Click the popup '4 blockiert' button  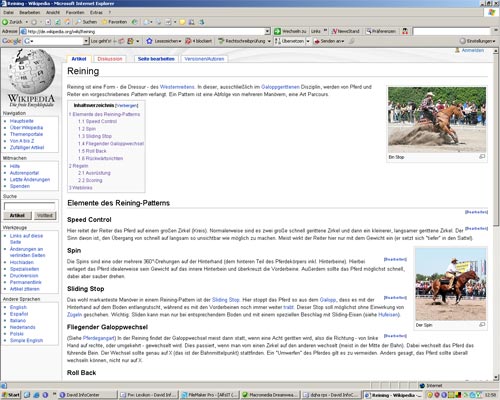(x=199, y=41)
